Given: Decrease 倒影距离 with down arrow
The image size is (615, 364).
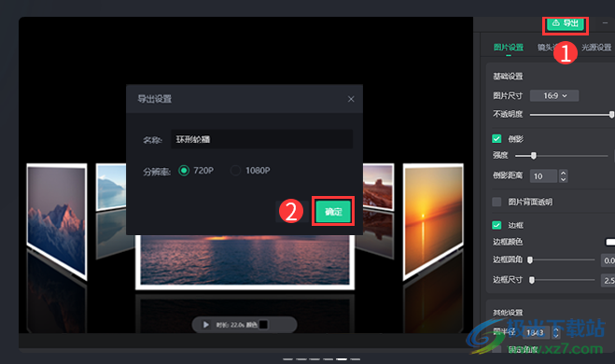Looking at the screenshot, I should (x=564, y=179).
